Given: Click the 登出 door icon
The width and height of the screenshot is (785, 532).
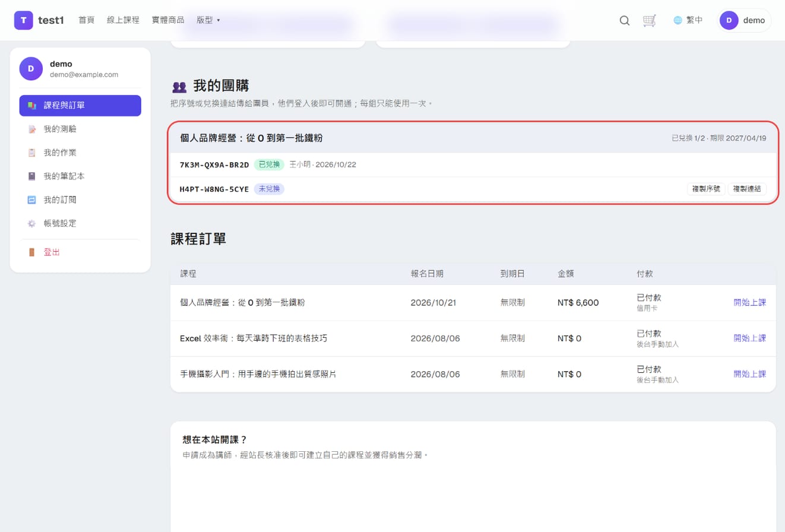Looking at the screenshot, I should click(32, 252).
